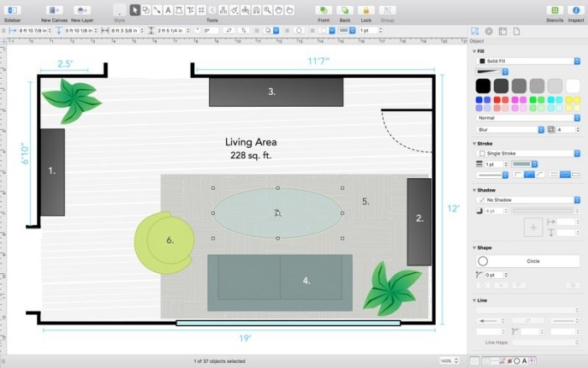
Task: Toggle the Inspect panel button
Action: (x=575, y=10)
